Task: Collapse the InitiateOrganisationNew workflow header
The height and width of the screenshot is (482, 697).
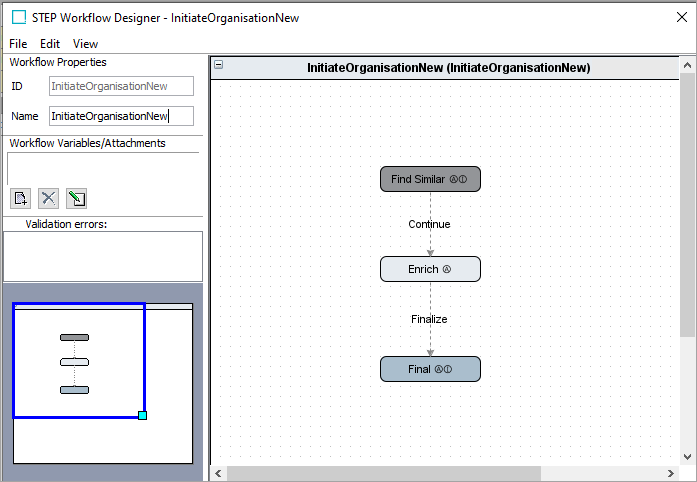Action: coord(219,66)
